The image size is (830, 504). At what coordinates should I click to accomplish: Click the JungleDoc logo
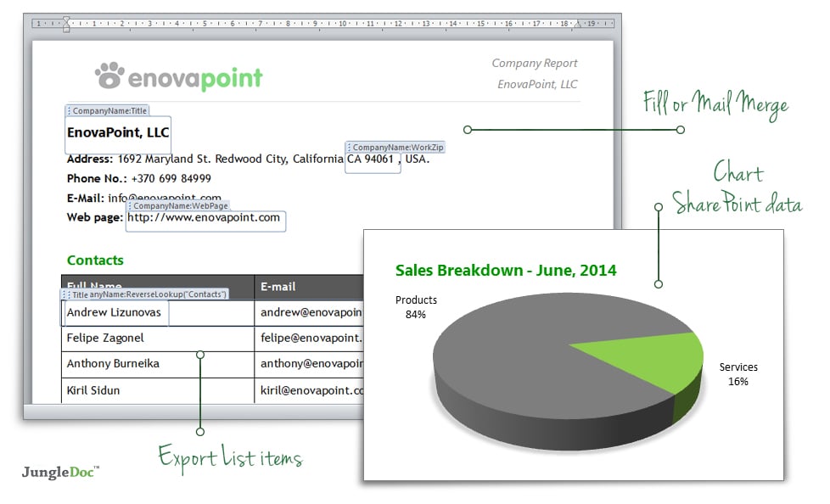[60, 472]
